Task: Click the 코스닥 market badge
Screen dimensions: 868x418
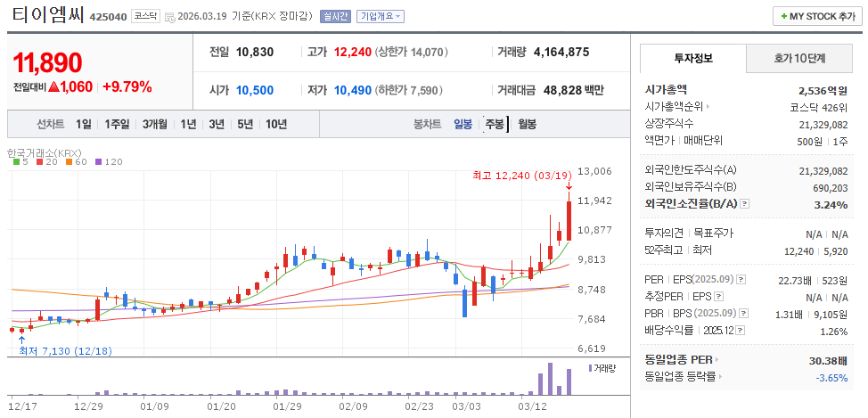Action: coord(145,17)
